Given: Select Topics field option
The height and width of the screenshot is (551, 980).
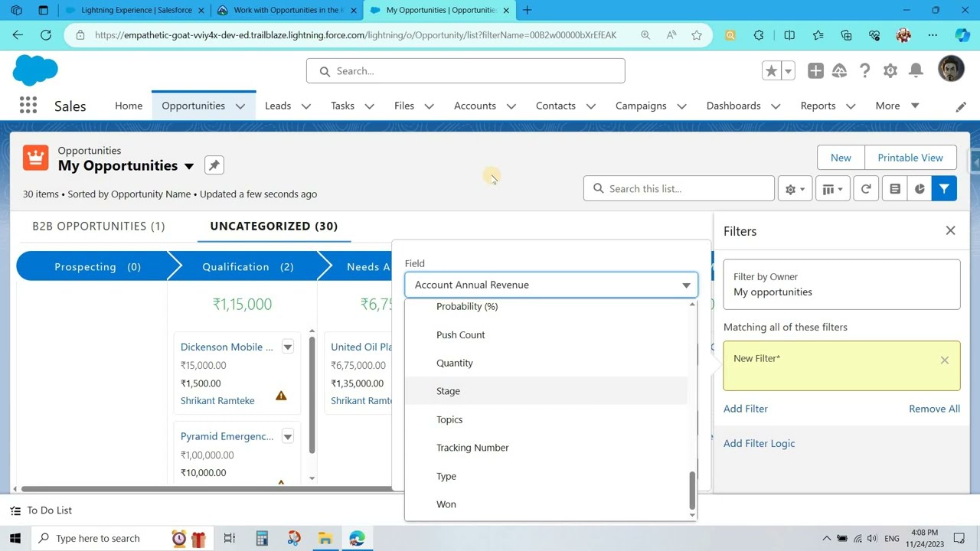Looking at the screenshot, I should coord(546,419).
